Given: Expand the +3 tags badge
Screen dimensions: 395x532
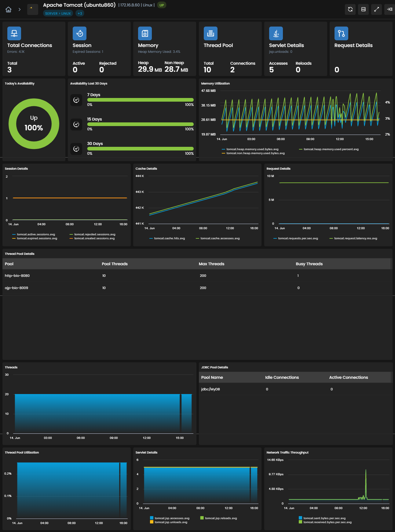Looking at the screenshot, I should 80,13.
